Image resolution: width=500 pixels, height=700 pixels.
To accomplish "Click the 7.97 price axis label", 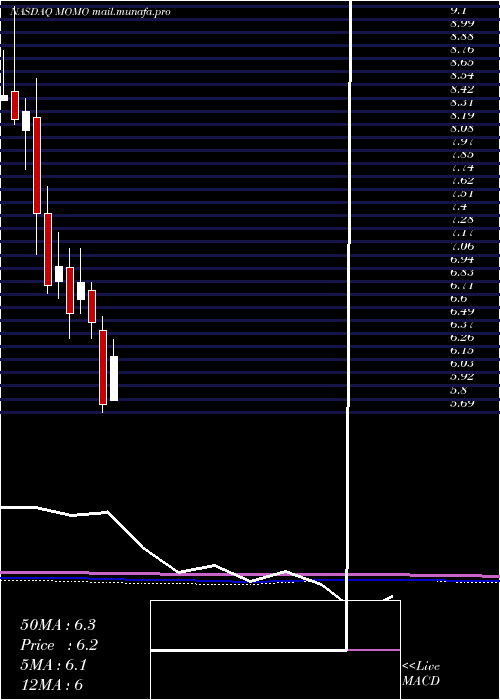I will [x=462, y=142].
